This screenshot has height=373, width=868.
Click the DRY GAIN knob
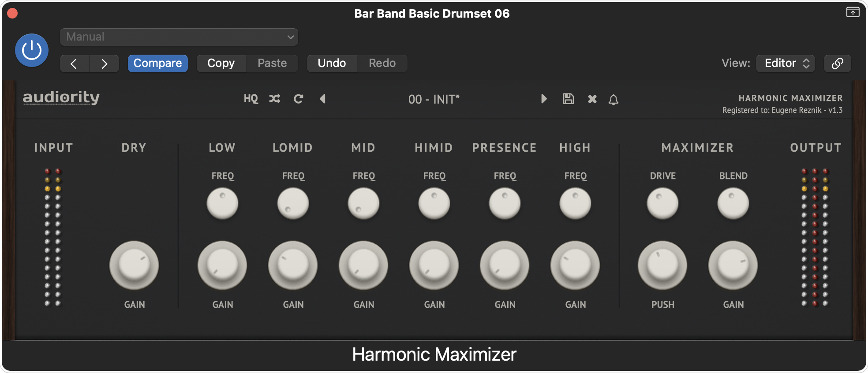[134, 265]
